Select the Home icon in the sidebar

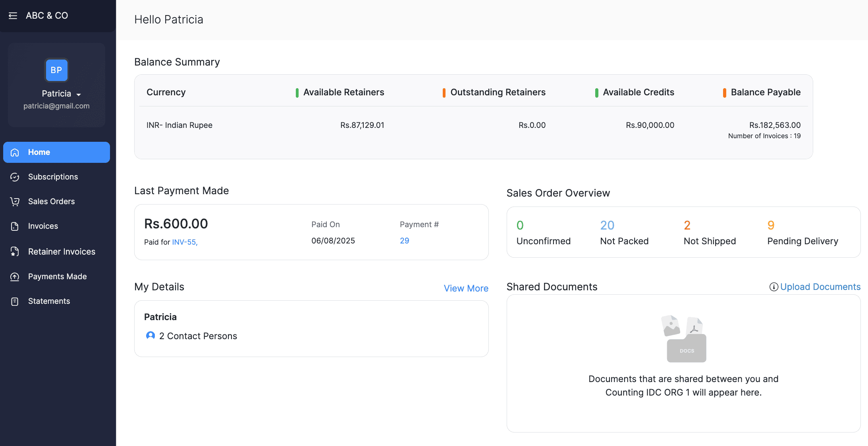(15, 152)
